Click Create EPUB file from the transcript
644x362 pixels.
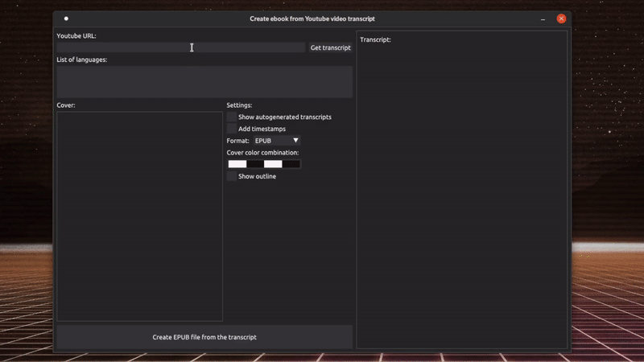coord(204,337)
